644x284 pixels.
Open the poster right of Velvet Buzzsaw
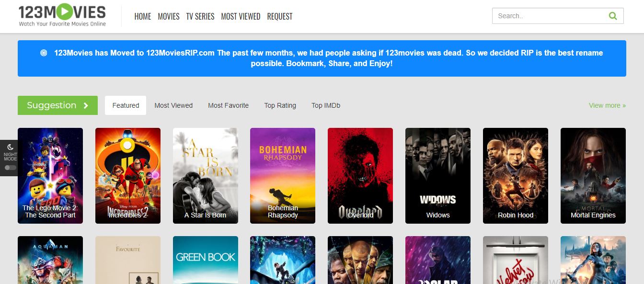click(593, 260)
